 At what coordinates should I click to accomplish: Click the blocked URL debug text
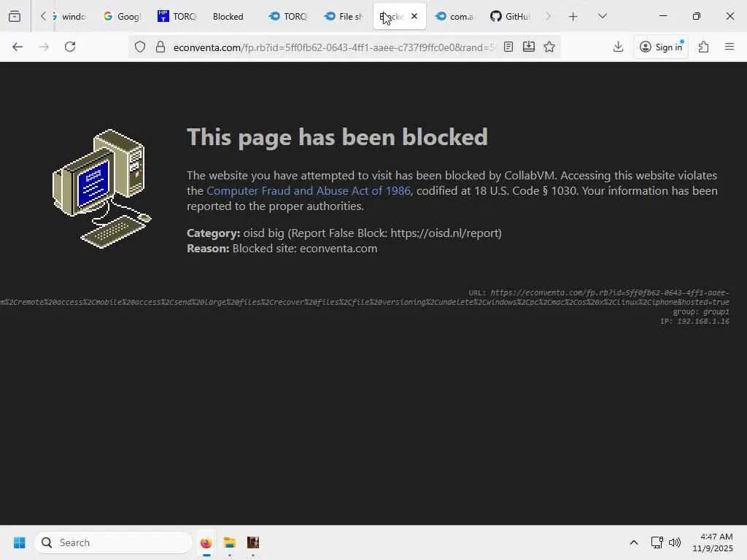pyautogui.click(x=365, y=297)
